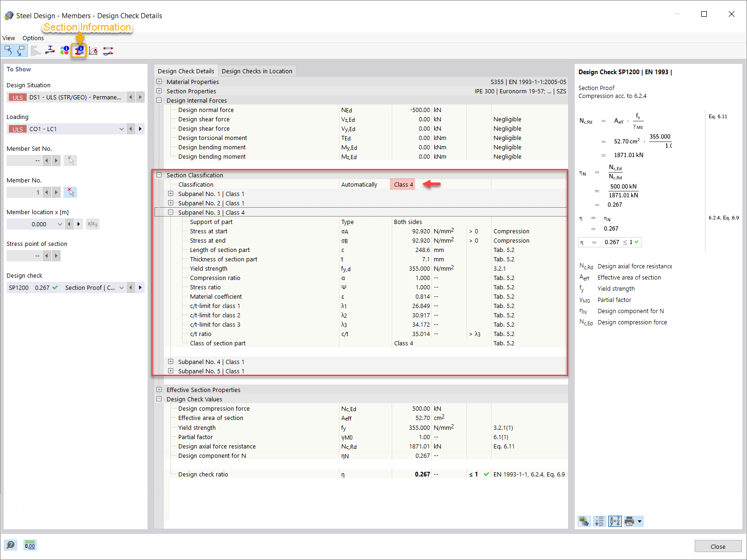Expand Subpanel No. 5 Class 1
This screenshot has width=747, height=560.
click(x=171, y=371)
